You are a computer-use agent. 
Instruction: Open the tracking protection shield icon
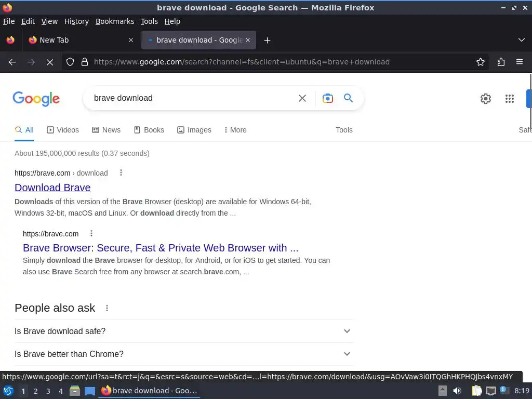tap(70, 62)
